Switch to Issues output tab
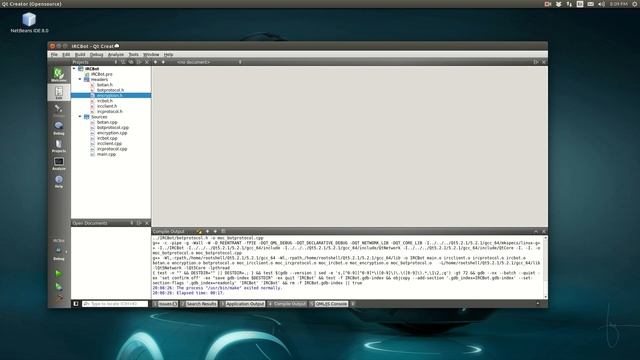The width and height of the screenshot is (640, 360). (x=166, y=304)
